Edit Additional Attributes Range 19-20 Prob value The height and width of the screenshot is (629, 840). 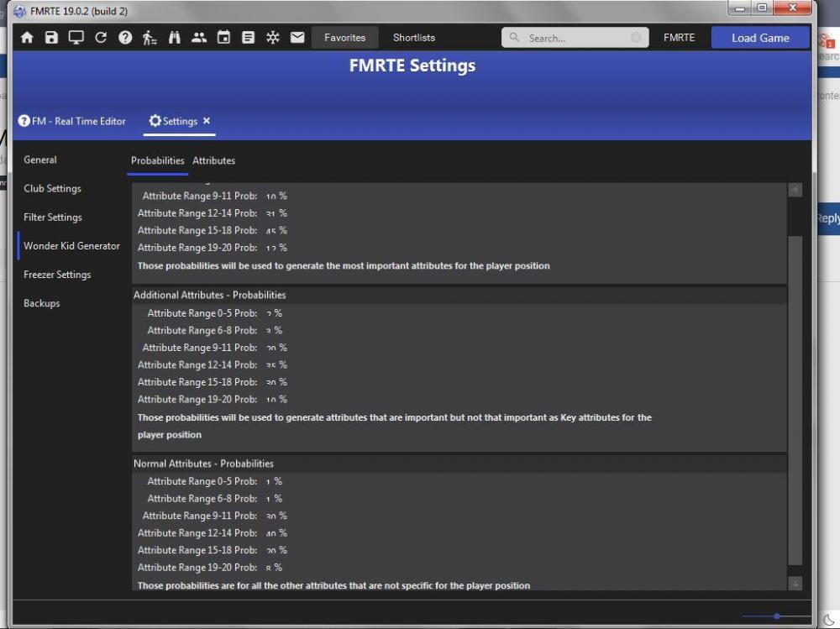(x=271, y=399)
